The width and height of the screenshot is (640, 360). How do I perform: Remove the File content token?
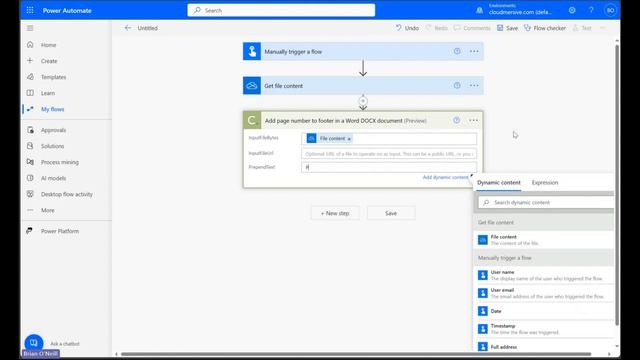pyautogui.click(x=349, y=139)
